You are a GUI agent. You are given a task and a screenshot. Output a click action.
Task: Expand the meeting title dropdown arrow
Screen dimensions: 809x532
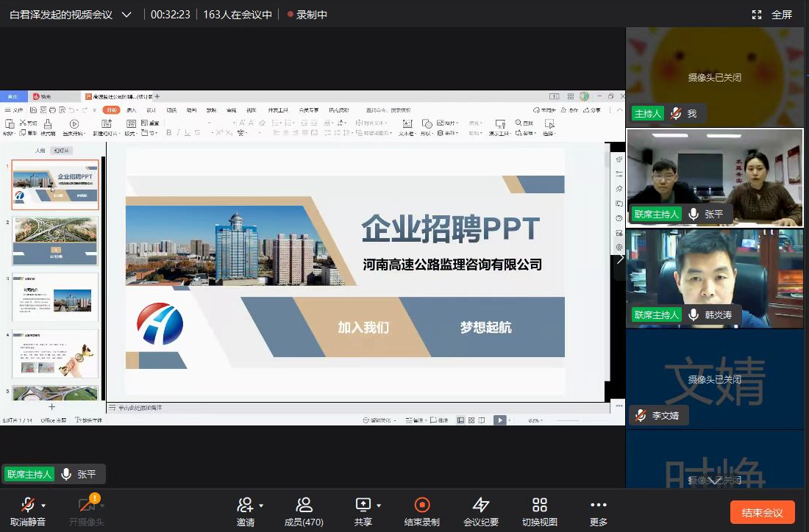(126, 15)
